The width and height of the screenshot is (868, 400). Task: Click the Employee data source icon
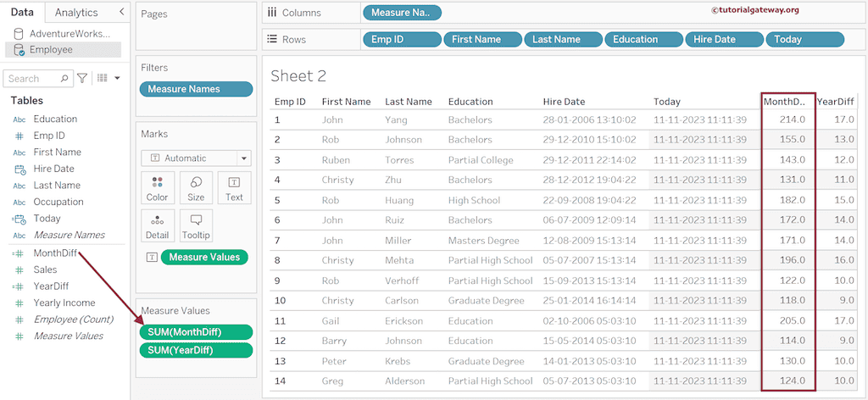point(19,50)
